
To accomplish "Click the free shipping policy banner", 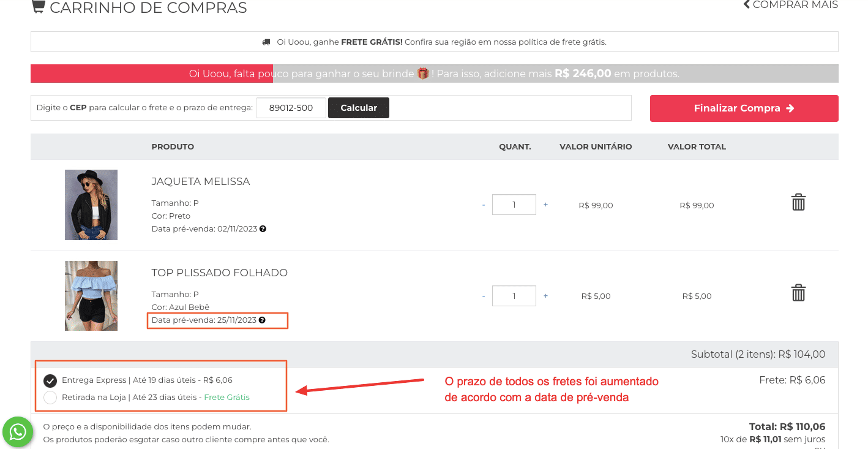I will coord(435,42).
